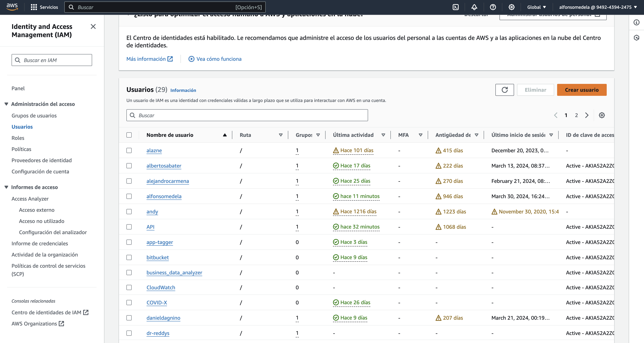Click the warning icon next to 1068 días
This screenshot has height=343, width=644.
439,227
